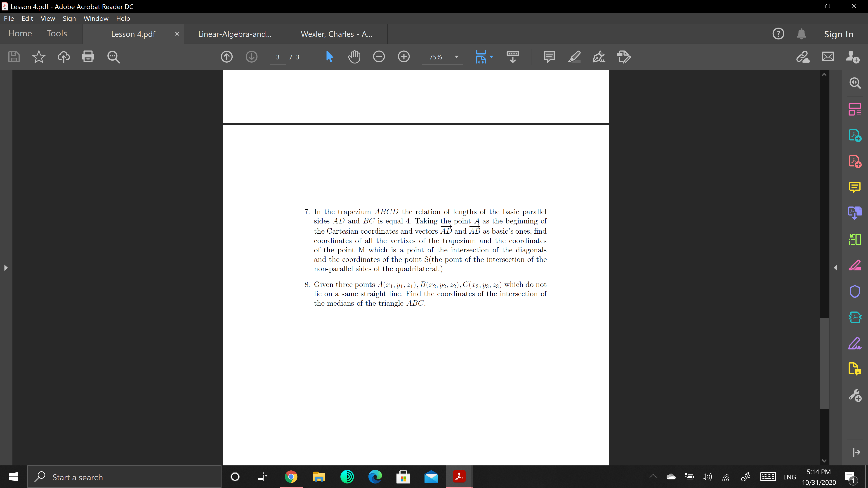Expand the page fit options dropdown
The image size is (868, 488).
click(491, 57)
